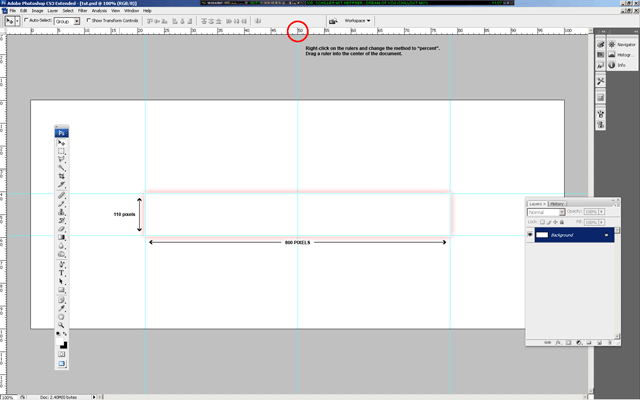Click the foreground color swatch
The height and width of the screenshot is (400, 640).
(x=60, y=342)
